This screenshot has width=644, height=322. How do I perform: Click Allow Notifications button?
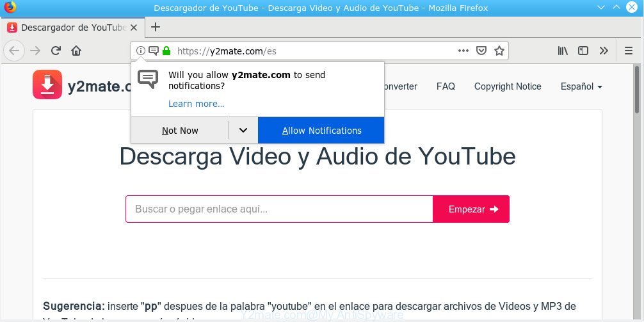point(321,131)
